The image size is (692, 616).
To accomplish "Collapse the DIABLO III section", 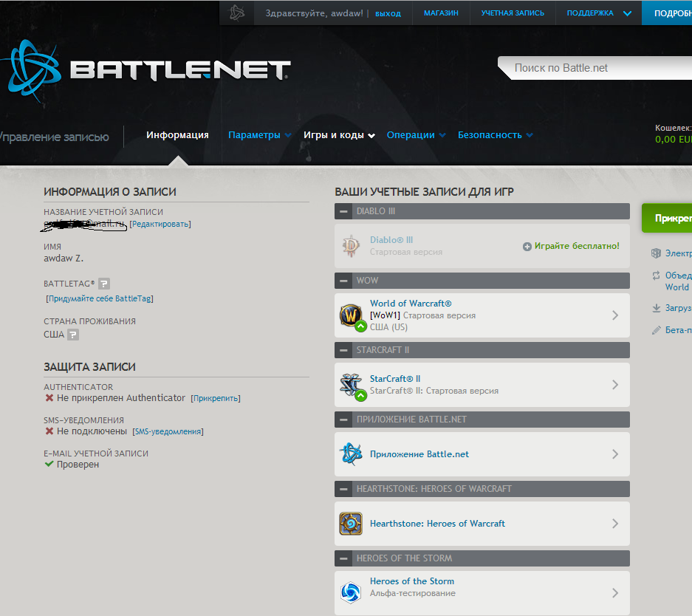I will point(343,211).
